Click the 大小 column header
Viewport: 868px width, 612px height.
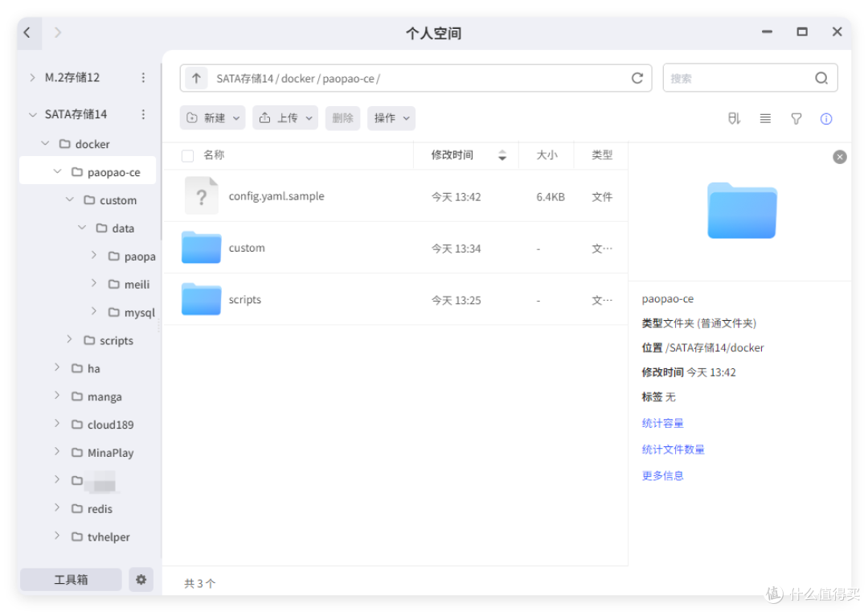tap(547, 155)
